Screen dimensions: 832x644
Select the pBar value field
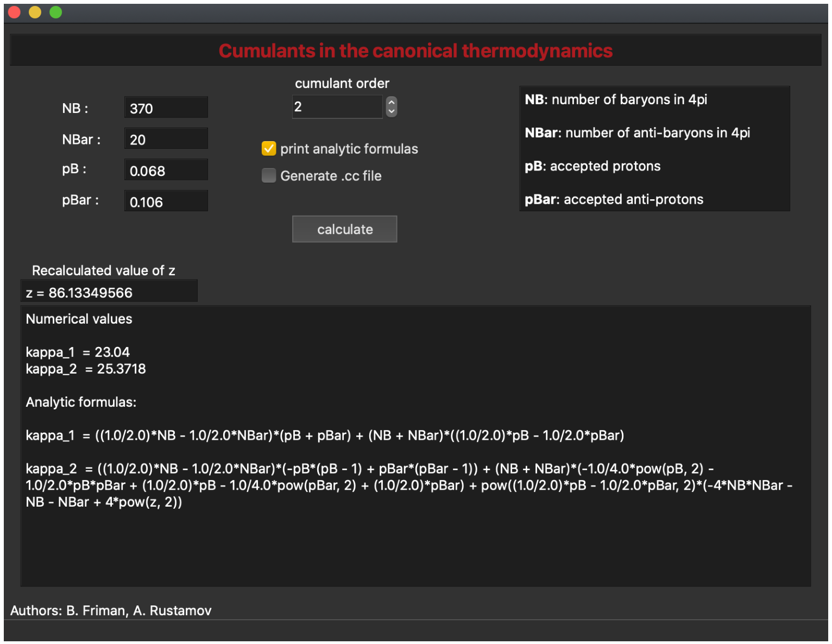click(166, 201)
